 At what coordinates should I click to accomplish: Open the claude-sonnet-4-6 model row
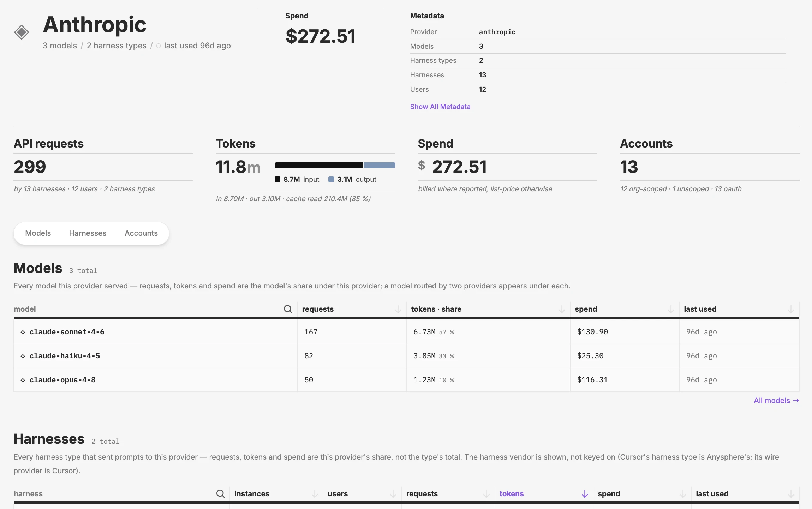[x=406, y=331]
